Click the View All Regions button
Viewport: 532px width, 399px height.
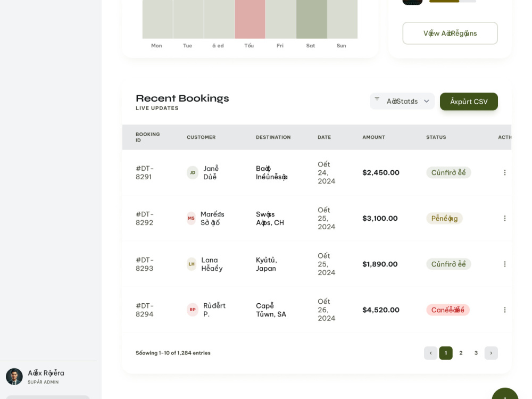(450, 33)
